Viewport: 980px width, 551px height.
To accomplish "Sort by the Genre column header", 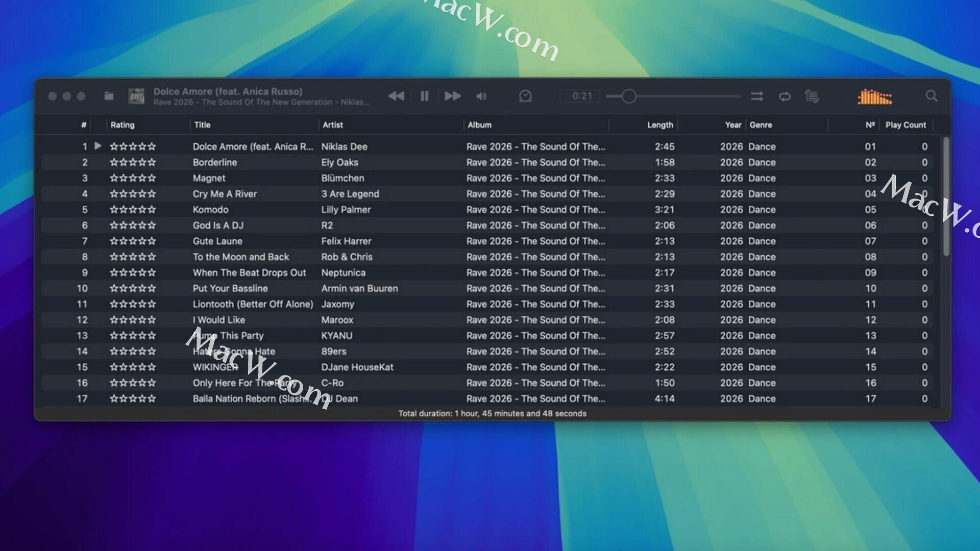I will click(761, 125).
